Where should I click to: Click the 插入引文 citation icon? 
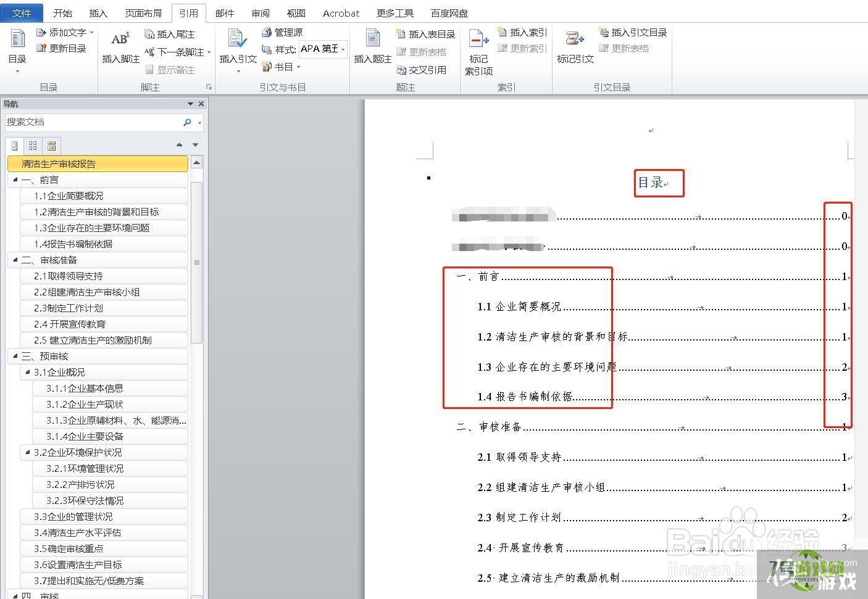point(238,39)
